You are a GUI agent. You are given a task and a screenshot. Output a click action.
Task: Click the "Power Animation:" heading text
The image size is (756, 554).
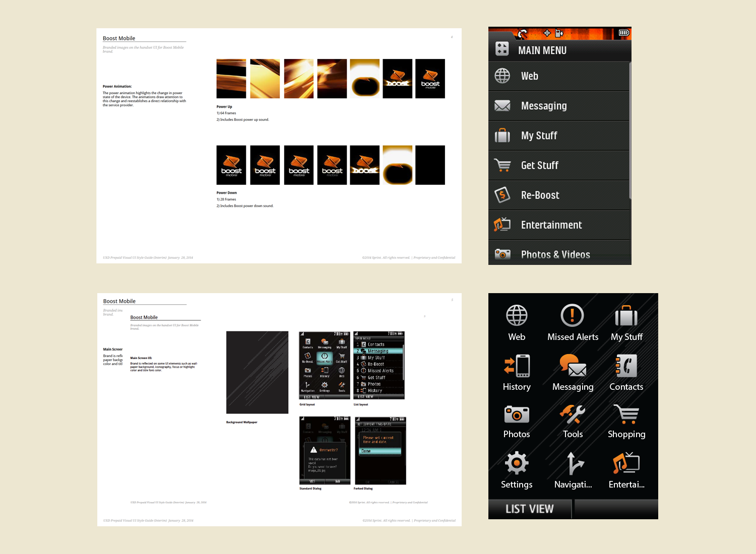(x=117, y=87)
